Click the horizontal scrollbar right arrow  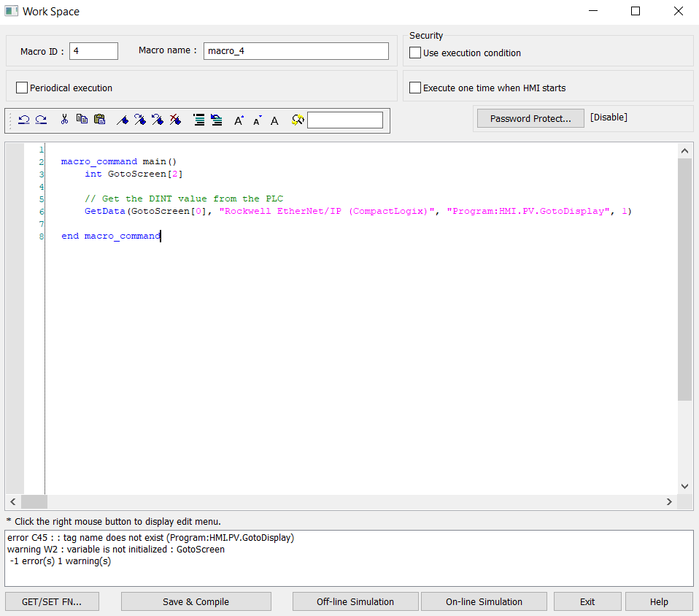click(669, 502)
